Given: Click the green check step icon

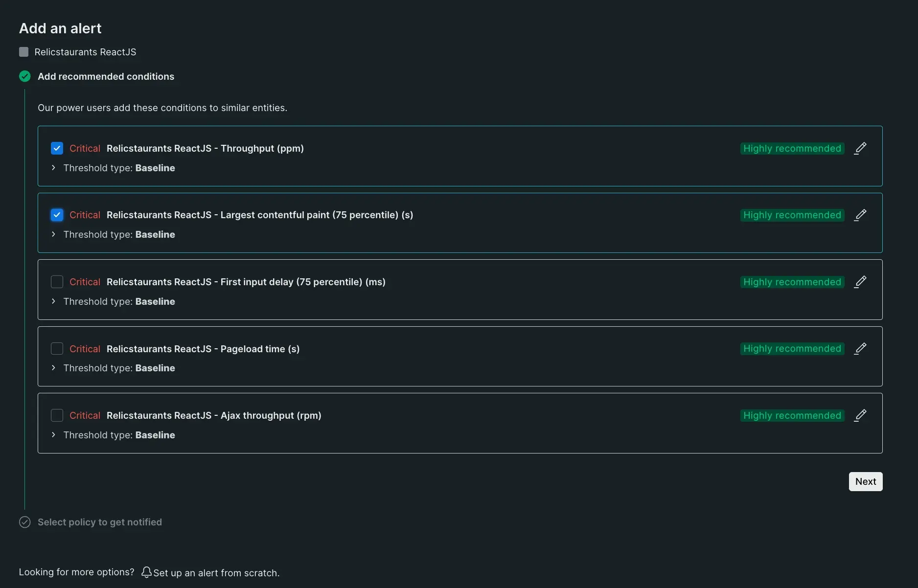Looking at the screenshot, I should (24, 76).
